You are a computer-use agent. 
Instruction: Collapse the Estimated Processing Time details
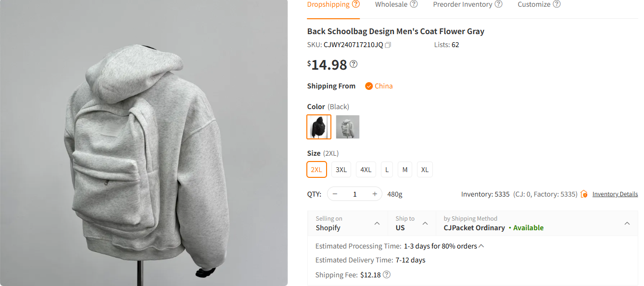480,245
